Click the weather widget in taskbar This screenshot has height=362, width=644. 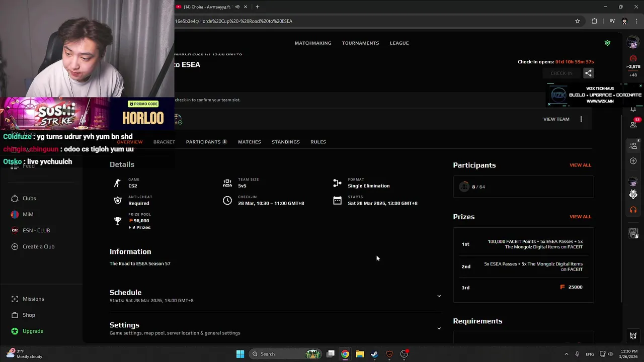click(24, 354)
